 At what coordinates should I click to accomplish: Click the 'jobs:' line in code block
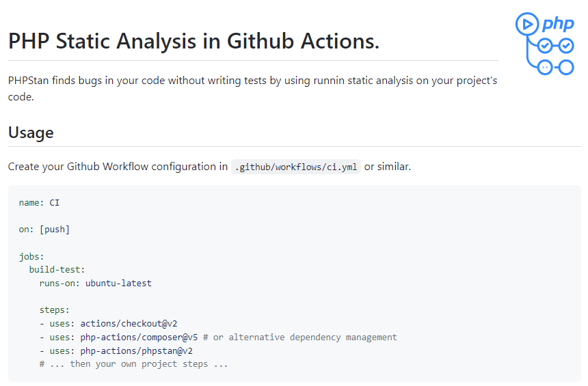pos(31,256)
